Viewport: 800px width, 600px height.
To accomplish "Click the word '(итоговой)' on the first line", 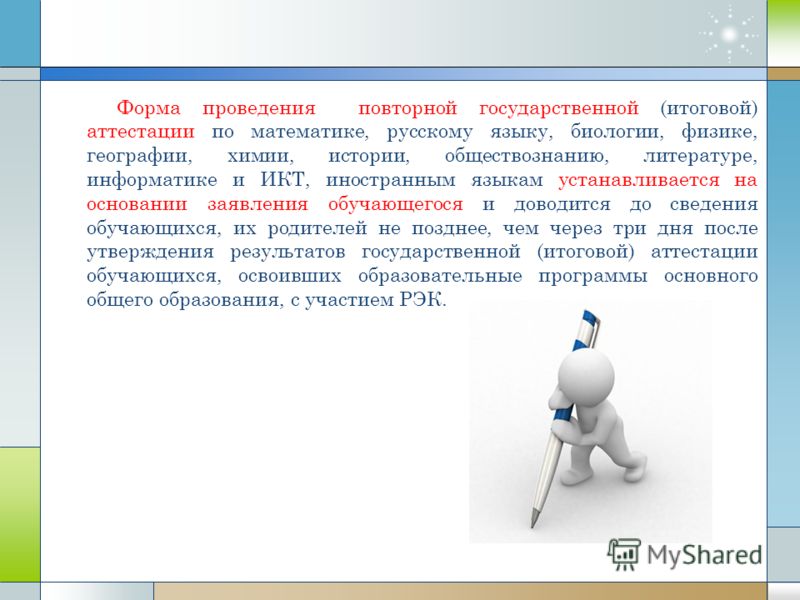I will coord(709,109).
